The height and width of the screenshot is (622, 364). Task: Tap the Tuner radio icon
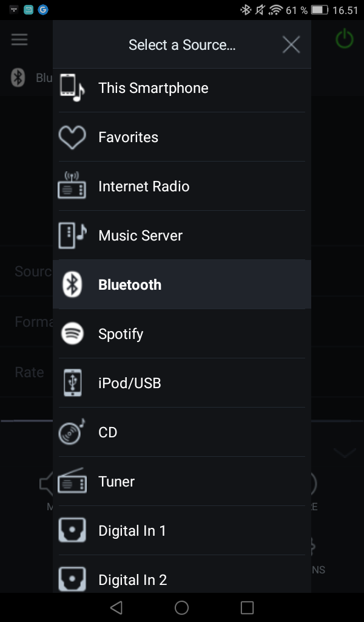(72, 482)
